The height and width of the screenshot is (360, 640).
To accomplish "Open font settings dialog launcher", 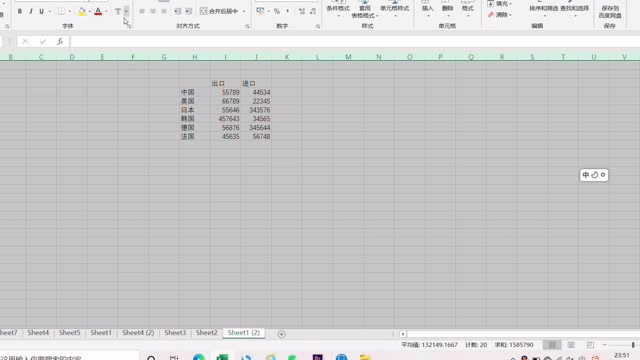I will 129,26.
